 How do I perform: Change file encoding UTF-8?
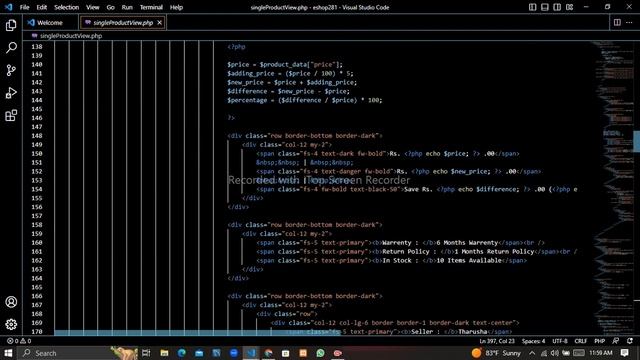(560, 341)
